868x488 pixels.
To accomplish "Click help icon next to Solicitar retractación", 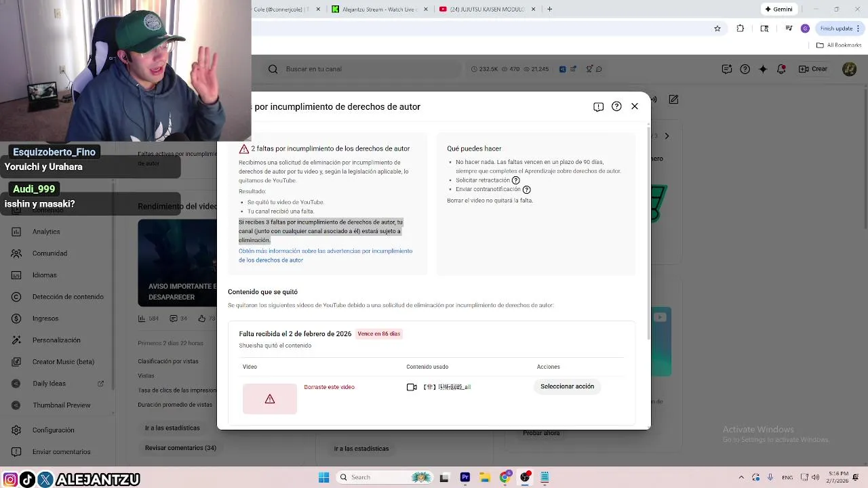I will pos(516,180).
